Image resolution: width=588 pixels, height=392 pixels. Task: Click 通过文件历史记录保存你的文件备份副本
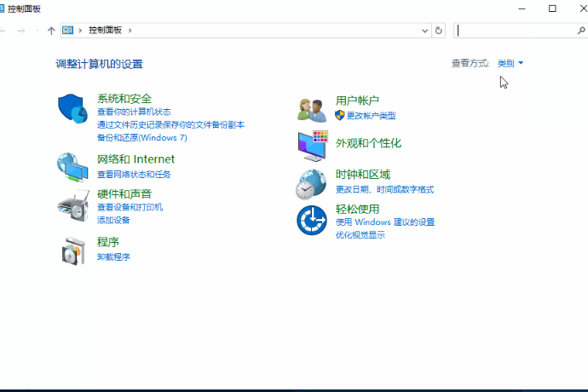(x=171, y=124)
